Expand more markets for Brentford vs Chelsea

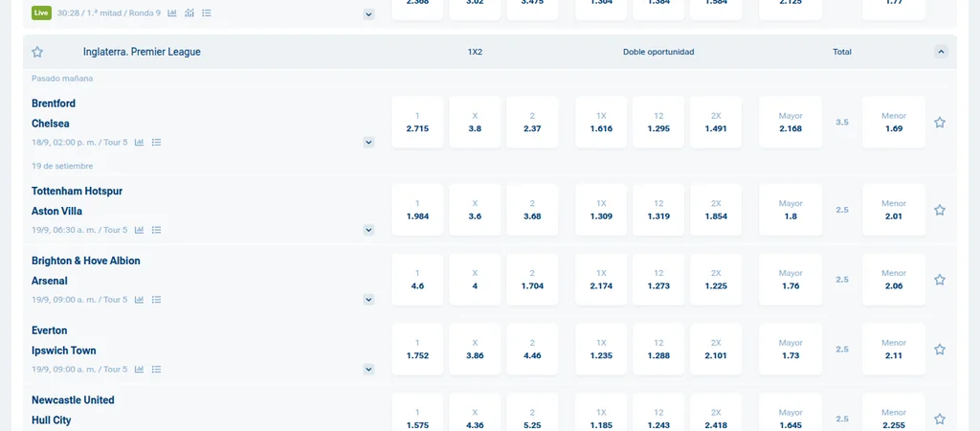[368, 143]
